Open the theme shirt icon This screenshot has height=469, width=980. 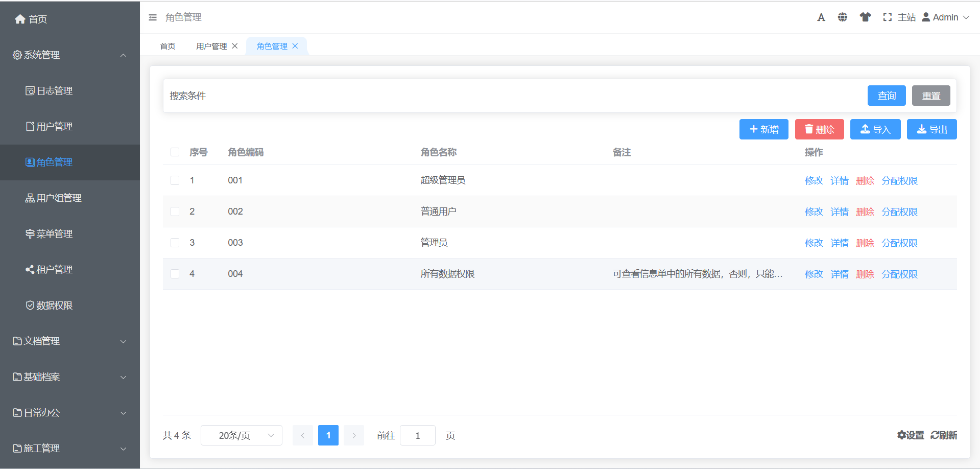point(865,17)
